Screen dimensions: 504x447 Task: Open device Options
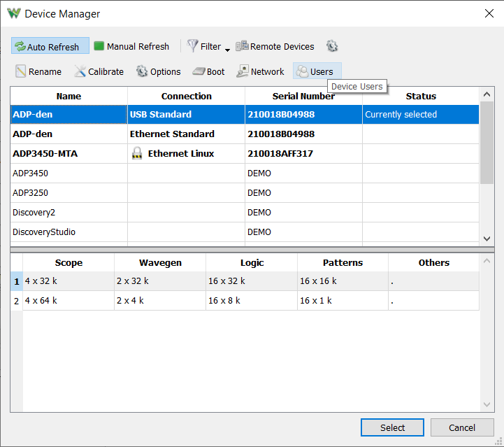click(x=158, y=71)
